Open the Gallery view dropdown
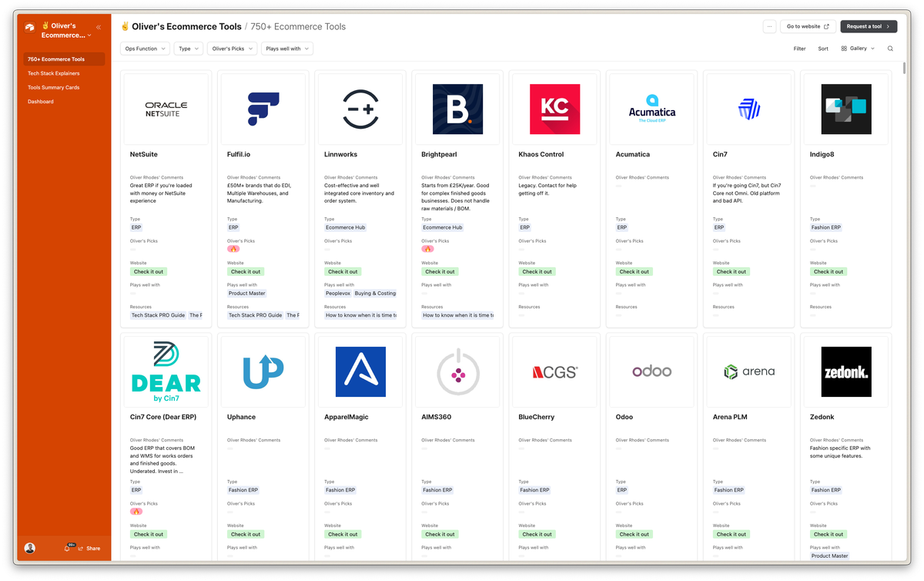 858,49
